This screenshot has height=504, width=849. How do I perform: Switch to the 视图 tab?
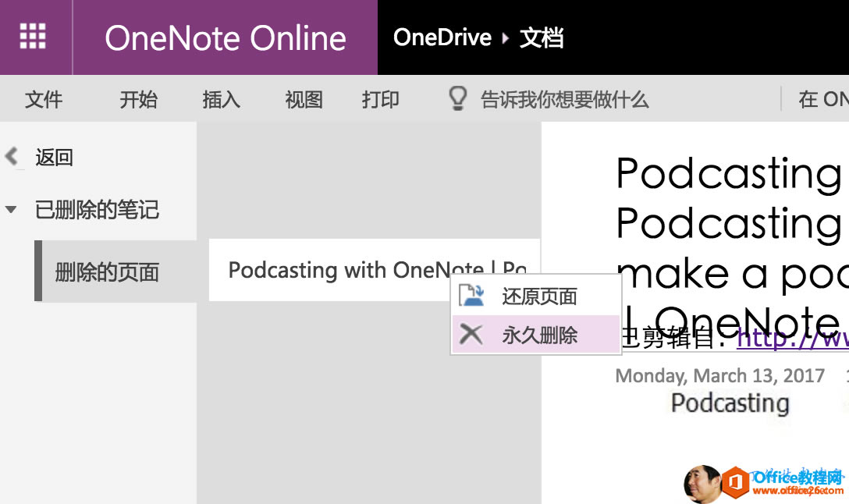coord(303,98)
